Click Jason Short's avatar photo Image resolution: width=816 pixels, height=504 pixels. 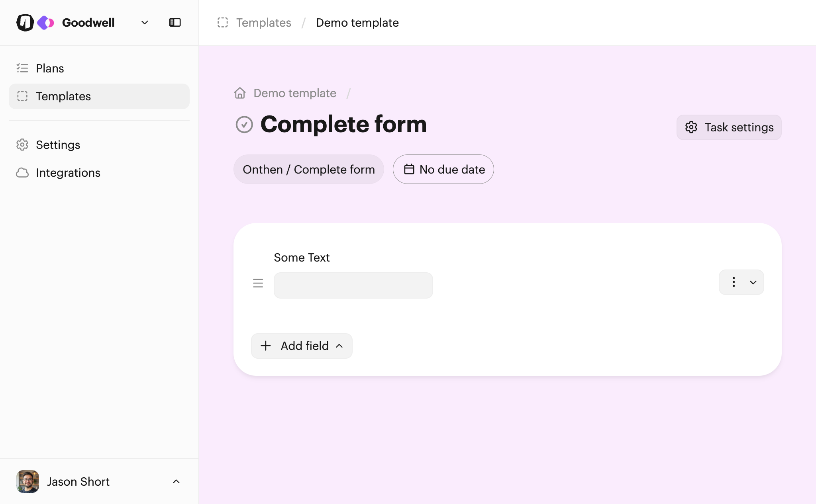point(27,482)
